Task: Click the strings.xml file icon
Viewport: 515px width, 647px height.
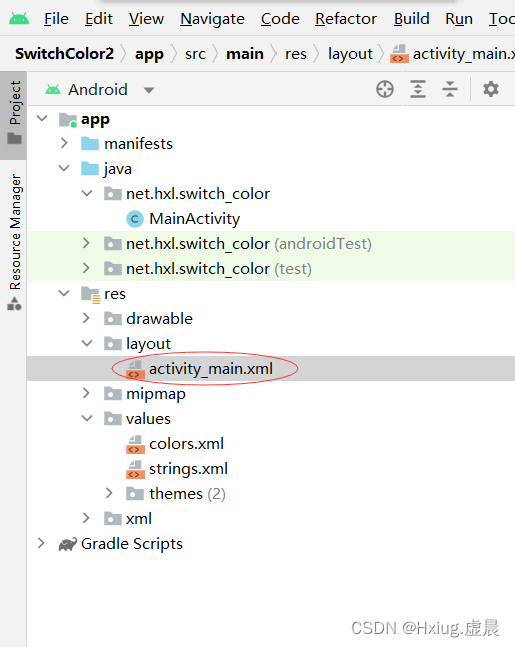Action: pos(135,469)
